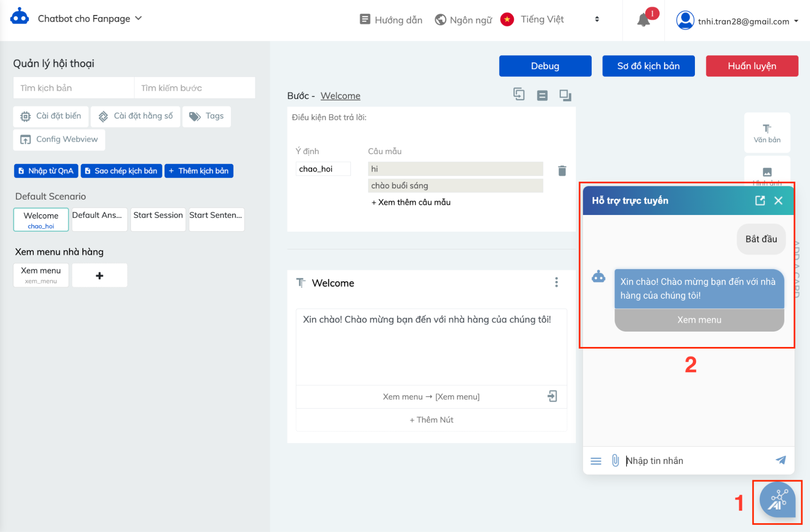Image resolution: width=810 pixels, height=532 pixels.
Task: Click the red Huấn luyện button
Action: pyautogui.click(x=752, y=66)
